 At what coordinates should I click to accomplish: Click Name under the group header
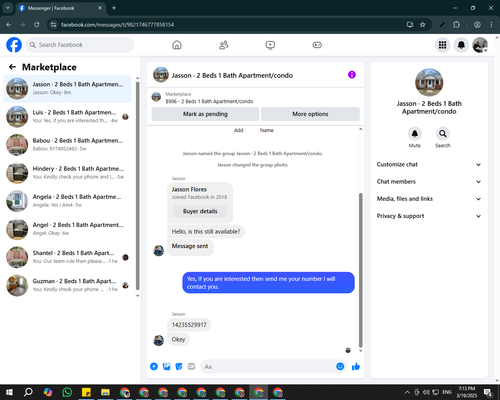click(267, 130)
